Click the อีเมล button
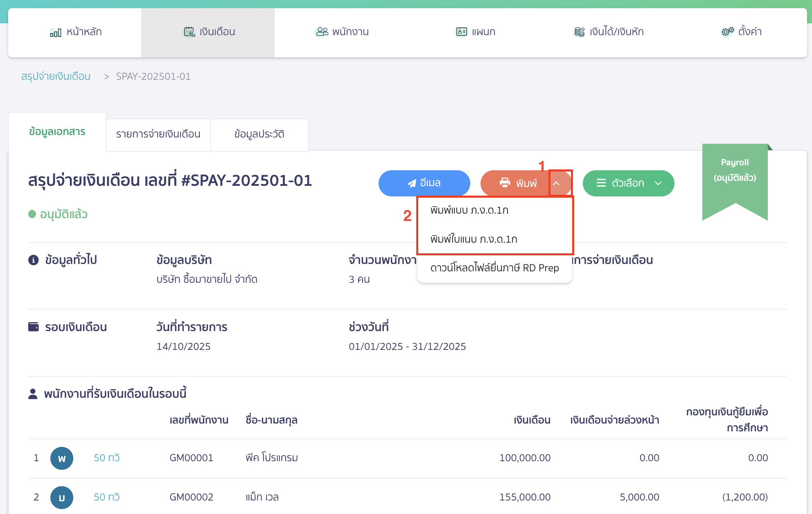The width and height of the screenshot is (812, 514). click(x=424, y=183)
